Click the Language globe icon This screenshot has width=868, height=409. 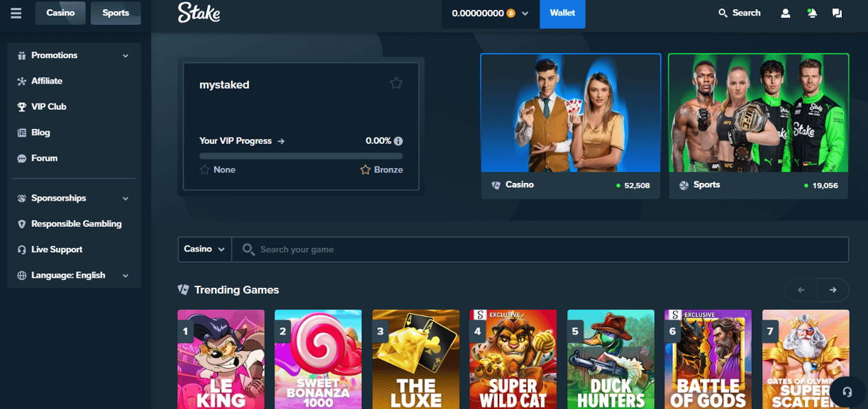(x=22, y=276)
